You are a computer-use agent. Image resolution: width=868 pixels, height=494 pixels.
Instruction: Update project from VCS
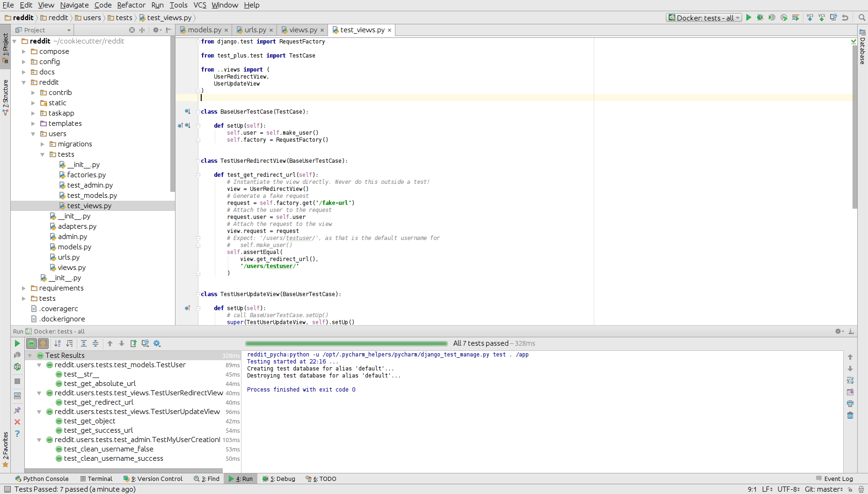pyautogui.click(x=810, y=17)
